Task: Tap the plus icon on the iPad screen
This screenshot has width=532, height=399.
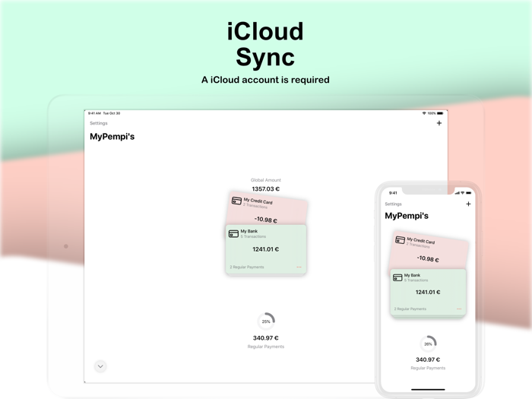Action: [439, 123]
